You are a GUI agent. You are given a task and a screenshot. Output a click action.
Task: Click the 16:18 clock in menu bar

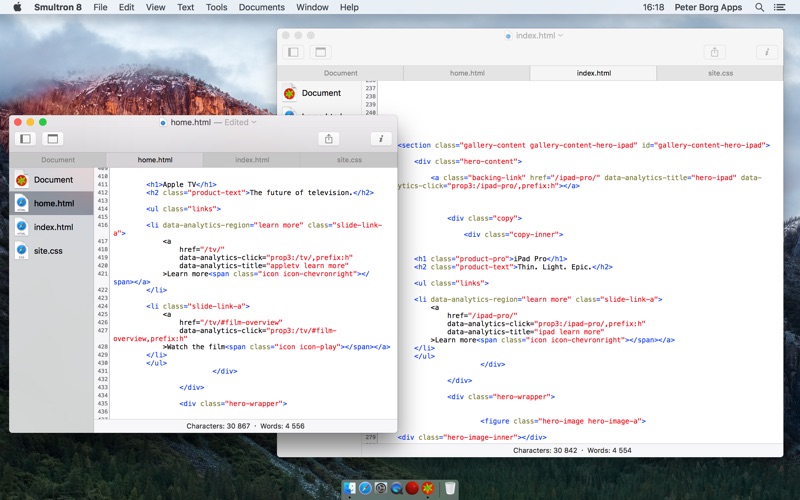pyautogui.click(x=653, y=7)
